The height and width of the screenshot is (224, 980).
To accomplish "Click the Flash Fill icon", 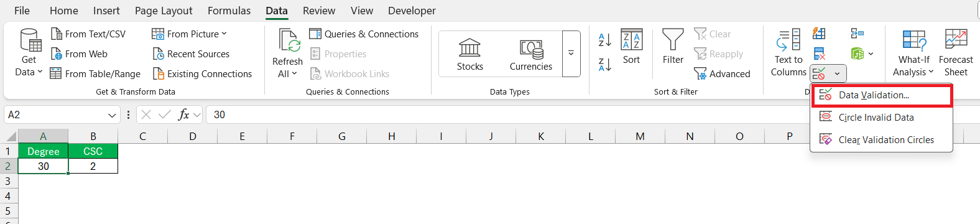I will pos(820,34).
